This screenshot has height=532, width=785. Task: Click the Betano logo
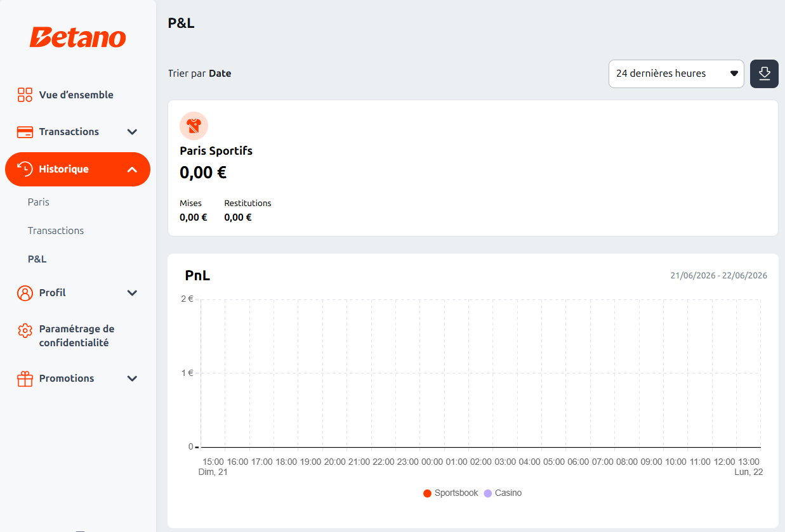(77, 37)
